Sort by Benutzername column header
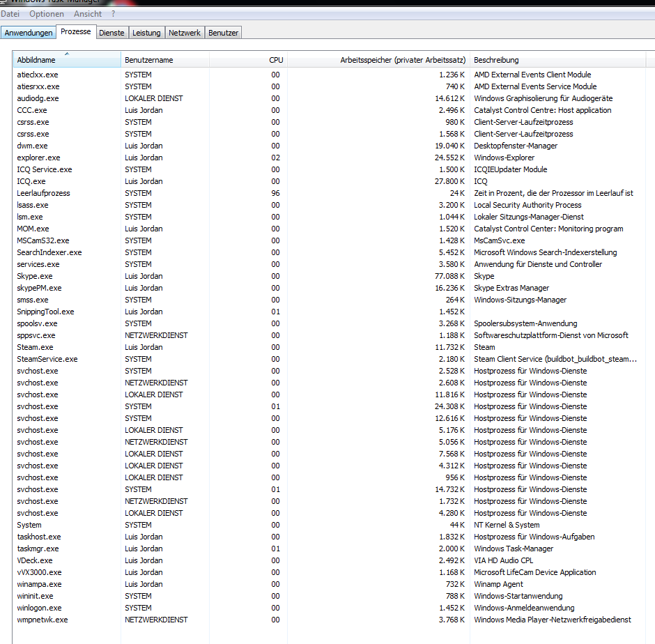Viewport: 655px width, 644px height. click(x=165, y=60)
